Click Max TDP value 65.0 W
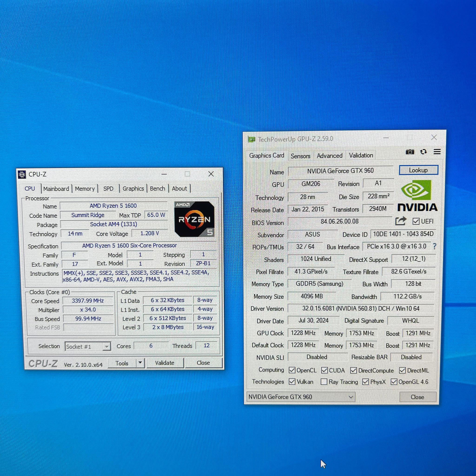 pyautogui.click(x=156, y=215)
